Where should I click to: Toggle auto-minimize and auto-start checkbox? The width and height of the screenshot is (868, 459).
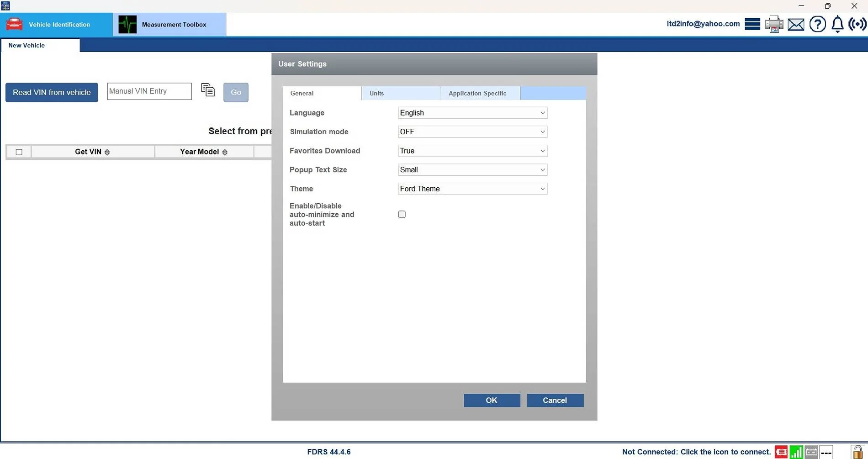click(402, 214)
